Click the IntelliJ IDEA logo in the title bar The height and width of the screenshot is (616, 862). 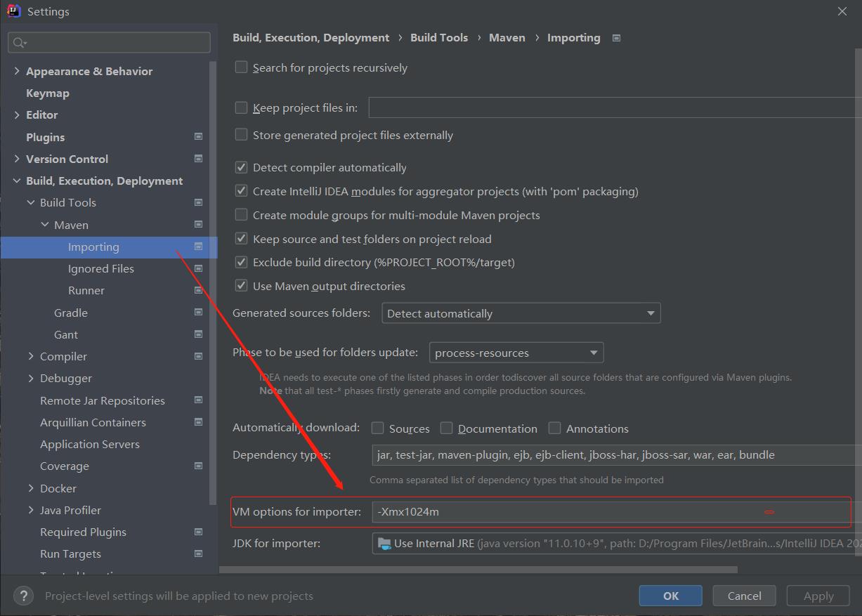(x=13, y=11)
